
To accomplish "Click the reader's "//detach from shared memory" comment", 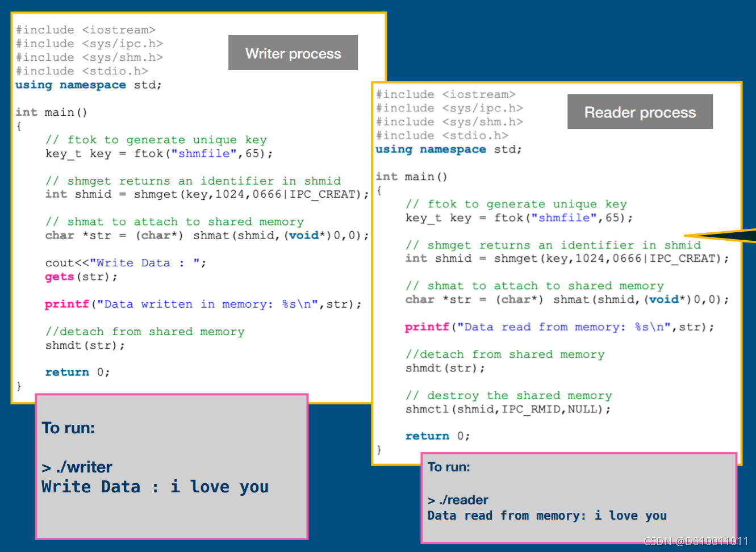I will coord(505,354).
